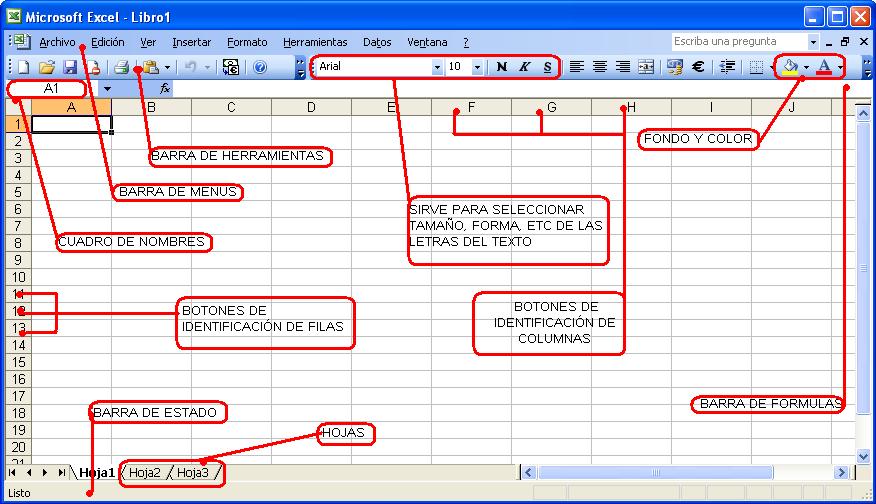Click the A1 Name Box field
This screenshot has height=504, width=876.
tap(51, 88)
